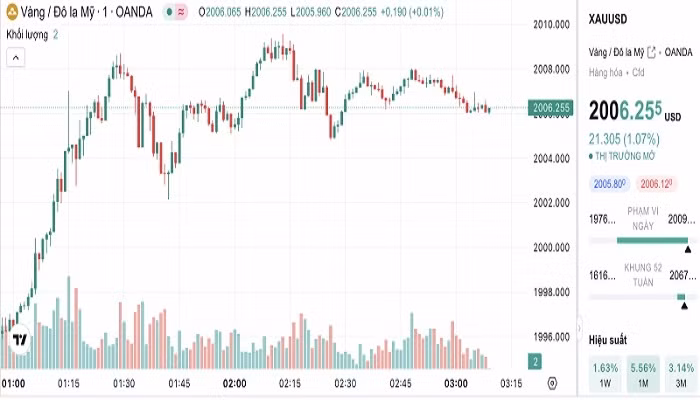Select the 1W performance tile

click(605, 375)
